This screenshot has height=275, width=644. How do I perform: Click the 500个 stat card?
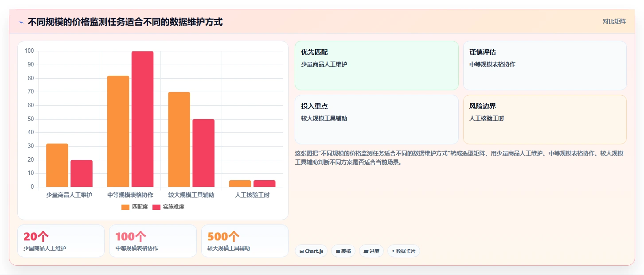click(245, 241)
